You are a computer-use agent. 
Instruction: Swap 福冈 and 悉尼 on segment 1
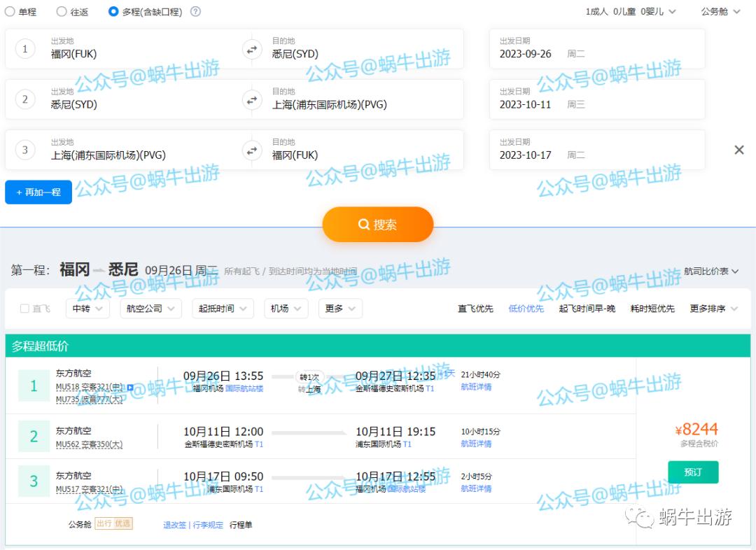click(x=252, y=49)
